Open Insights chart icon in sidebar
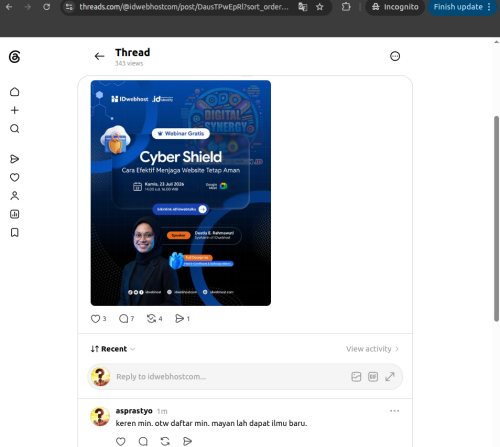Viewport: 500px width, 447px height. tap(14, 214)
